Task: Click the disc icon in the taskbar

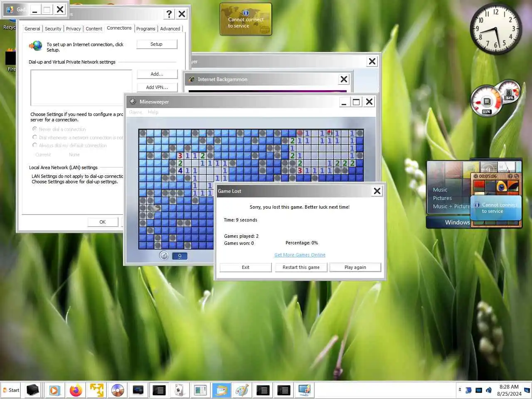Action: pos(117,390)
